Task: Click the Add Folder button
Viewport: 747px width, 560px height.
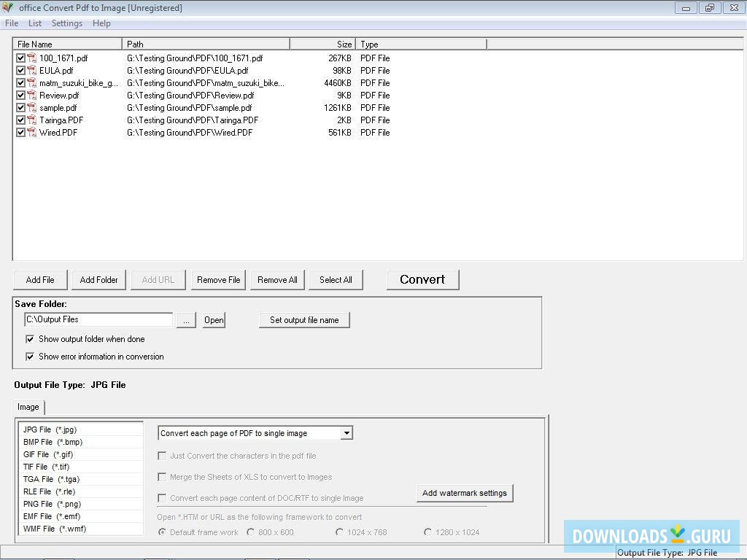Action: pos(98,280)
